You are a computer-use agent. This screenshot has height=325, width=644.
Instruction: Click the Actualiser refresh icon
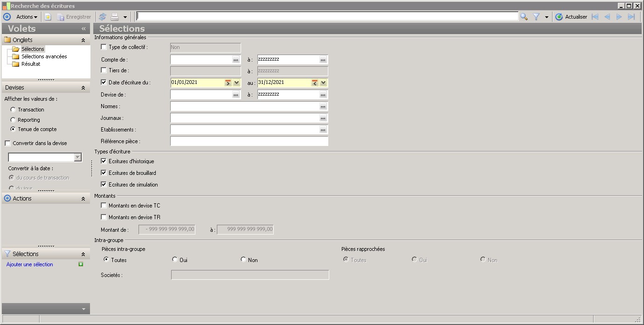click(x=559, y=17)
